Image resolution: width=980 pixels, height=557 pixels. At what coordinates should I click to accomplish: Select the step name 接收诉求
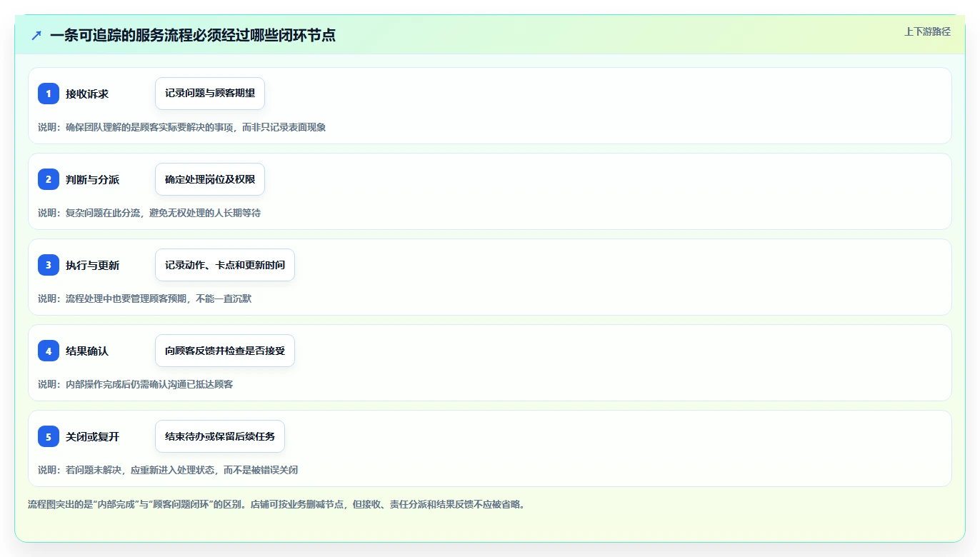pyautogui.click(x=87, y=94)
